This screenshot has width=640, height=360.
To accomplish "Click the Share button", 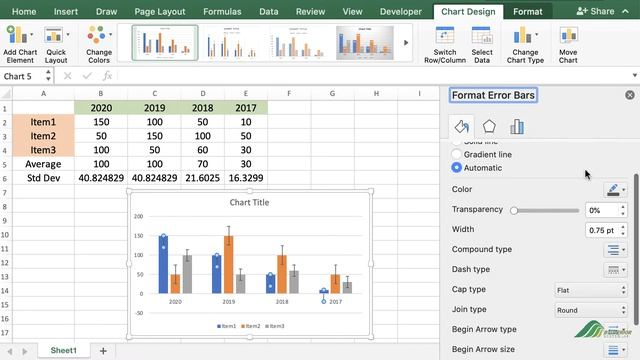I will pyautogui.click(x=595, y=11).
